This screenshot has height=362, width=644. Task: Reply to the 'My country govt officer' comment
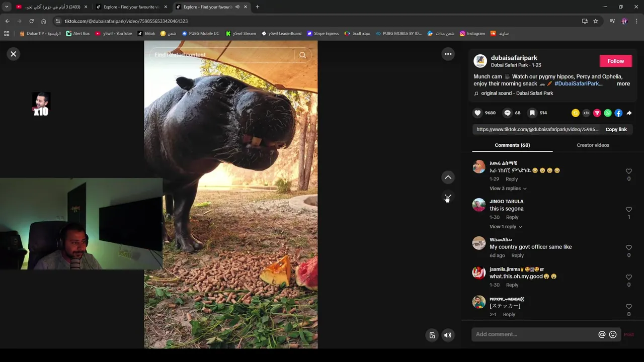(x=517, y=255)
